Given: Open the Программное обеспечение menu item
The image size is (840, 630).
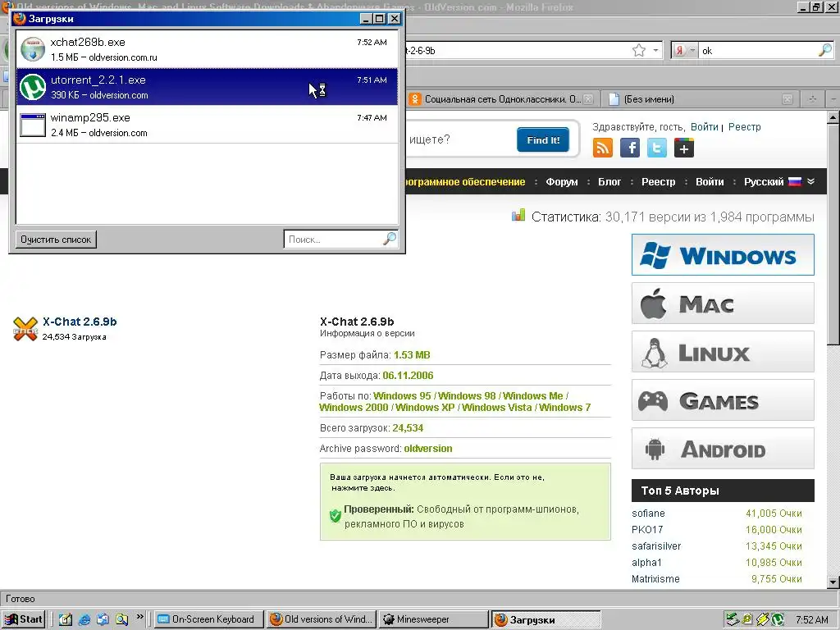Looking at the screenshot, I should (466, 181).
